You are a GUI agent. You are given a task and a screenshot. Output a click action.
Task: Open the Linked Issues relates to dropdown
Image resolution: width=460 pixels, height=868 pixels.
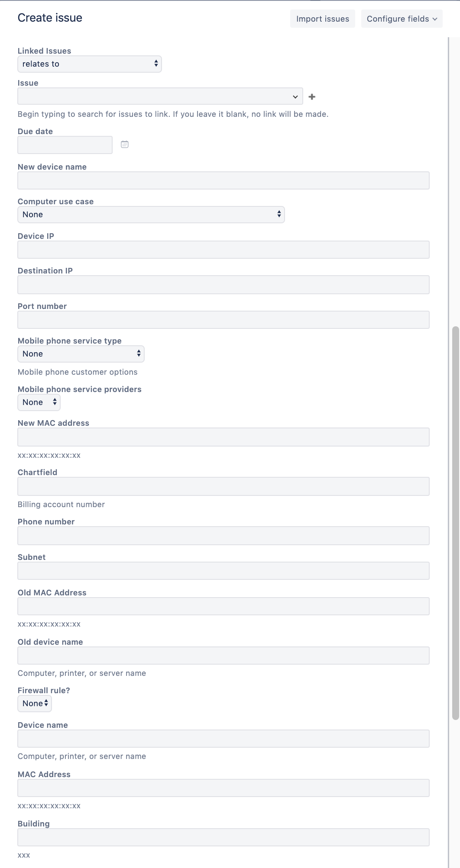tap(90, 64)
